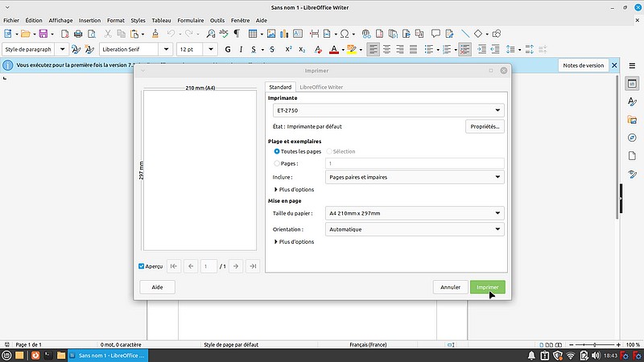Image resolution: width=644 pixels, height=362 pixels.
Task: Click the Wi-Fi network tray icon
Action: [571, 356]
